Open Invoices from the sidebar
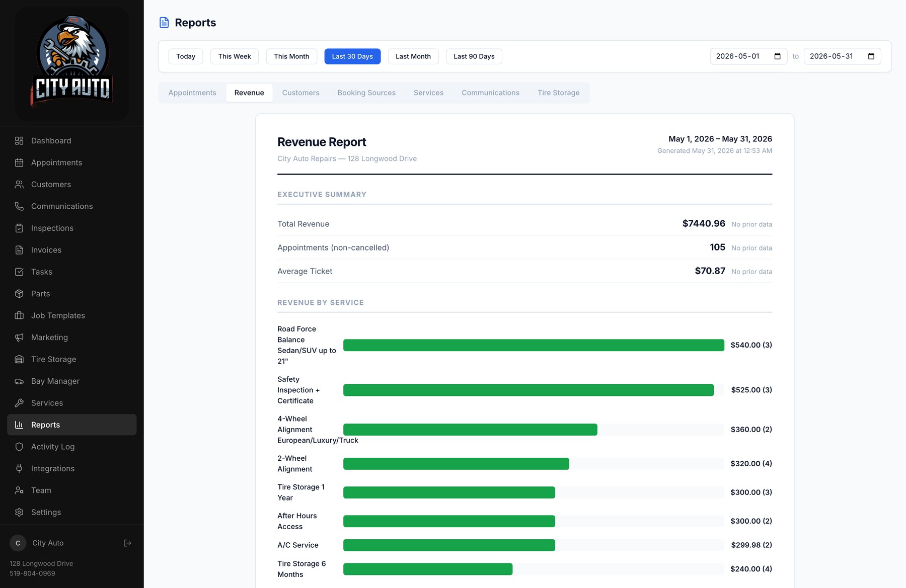Screen dimensions: 906x588 tap(72, 250)
